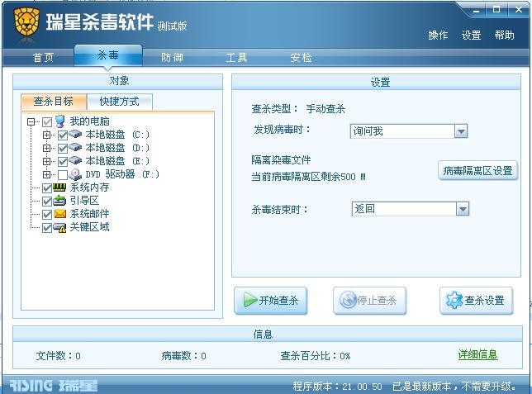The width and height of the screenshot is (532, 394).
Task: Open the 防御 tab
Action: [172, 57]
